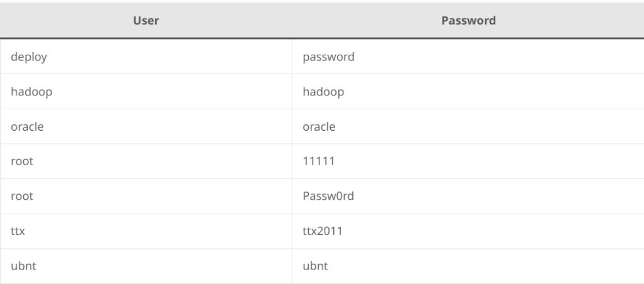Click the root user with 11111 password
Image resolution: width=644 pixels, height=284 pixels.
(146, 161)
